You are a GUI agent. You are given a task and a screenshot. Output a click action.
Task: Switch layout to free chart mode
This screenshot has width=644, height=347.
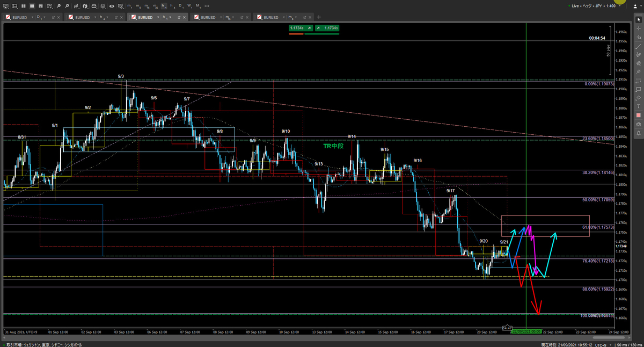coord(41,5)
